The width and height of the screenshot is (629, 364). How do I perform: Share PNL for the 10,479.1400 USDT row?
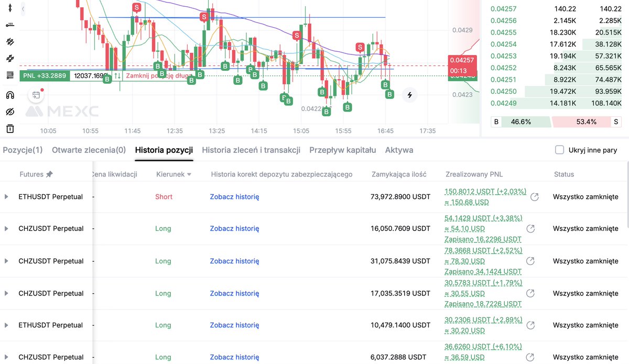[530, 325]
